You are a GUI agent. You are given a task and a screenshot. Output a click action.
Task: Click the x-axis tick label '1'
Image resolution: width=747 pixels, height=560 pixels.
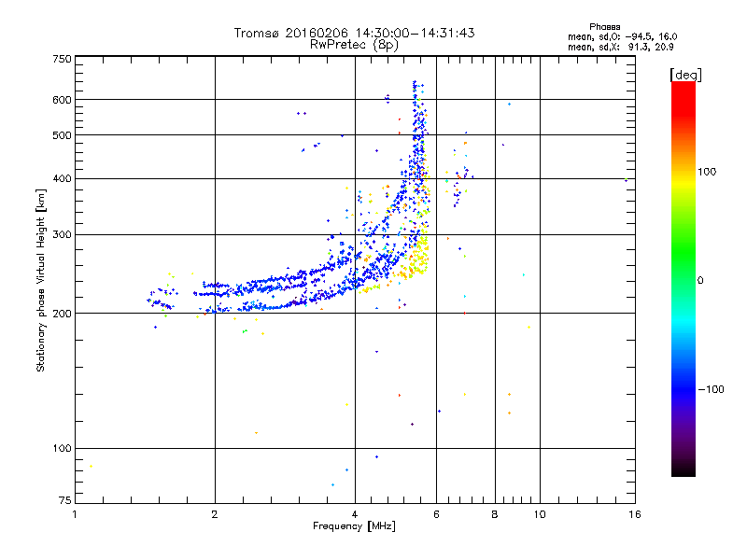(x=75, y=514)
